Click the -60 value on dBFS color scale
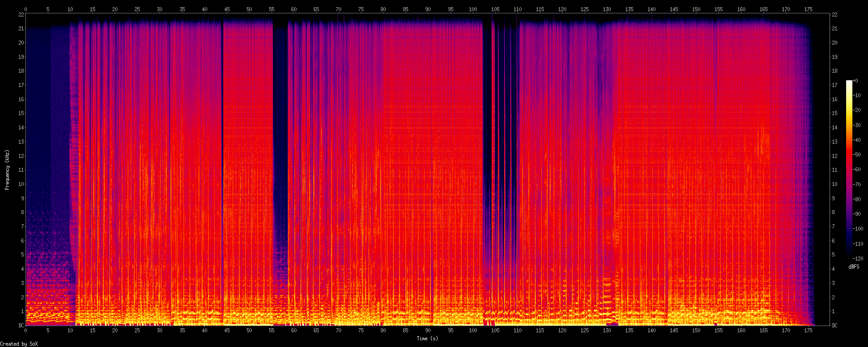The height and width of the screenshot is (347, 868). 857,169
